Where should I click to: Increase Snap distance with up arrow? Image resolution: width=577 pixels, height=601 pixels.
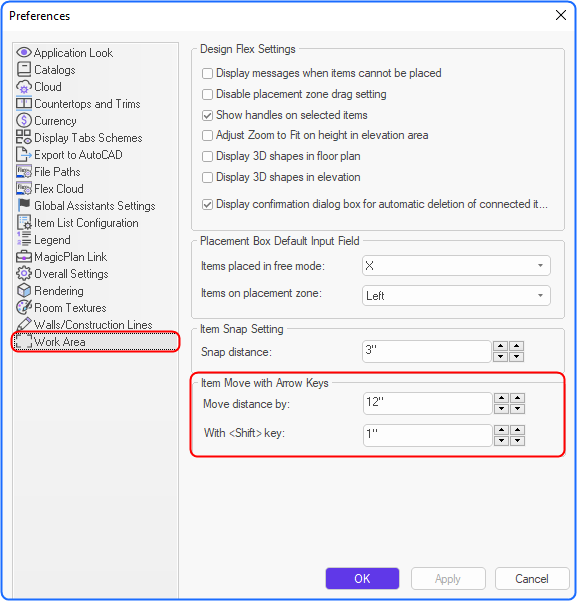tap(500, 346)
